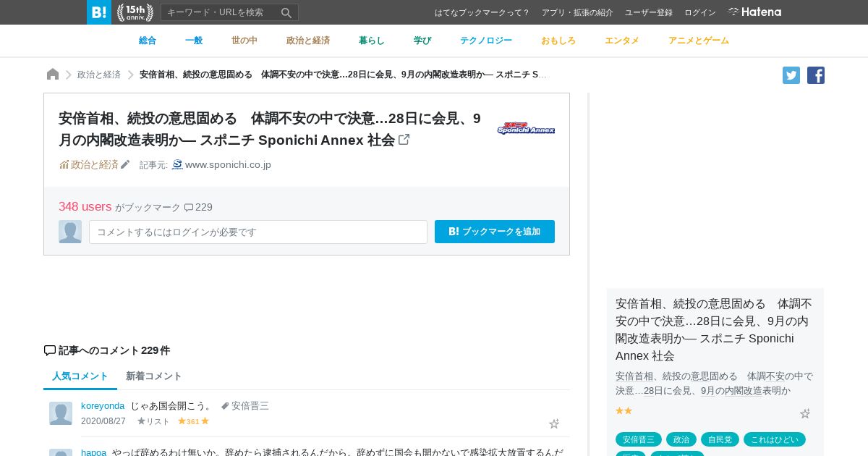
Task: Share the article on Facebook
Action: tap(816, 75)
